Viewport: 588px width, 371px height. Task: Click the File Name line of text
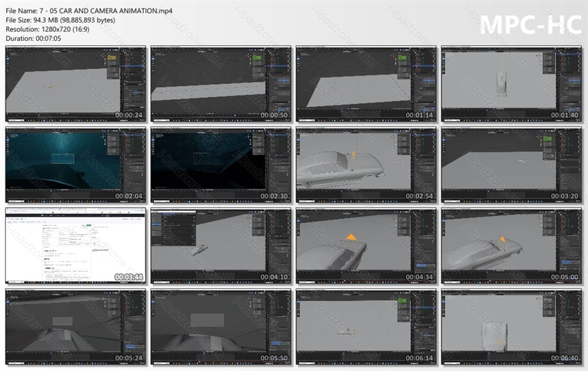click(x=89, y=11)
